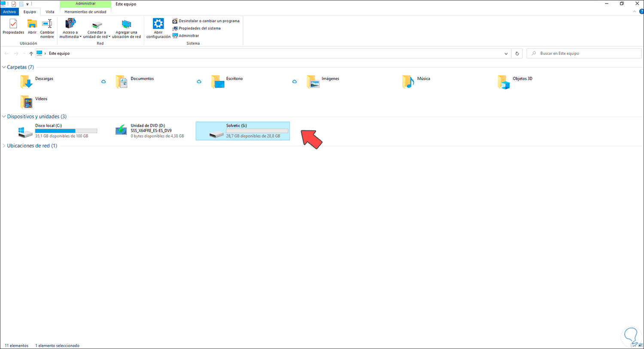Click the quick access new folder icon
This screenshot has width=644, height=349.
pos(21,4)
